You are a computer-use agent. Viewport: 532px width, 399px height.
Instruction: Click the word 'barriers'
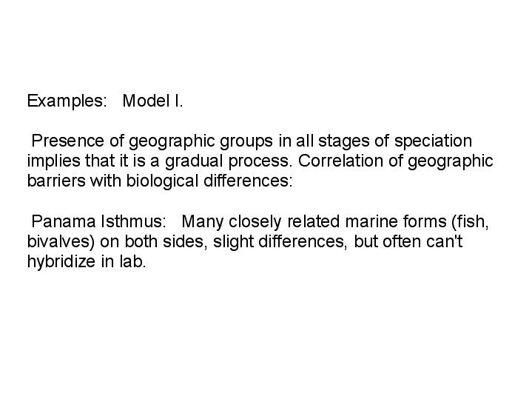pos(56,181)
